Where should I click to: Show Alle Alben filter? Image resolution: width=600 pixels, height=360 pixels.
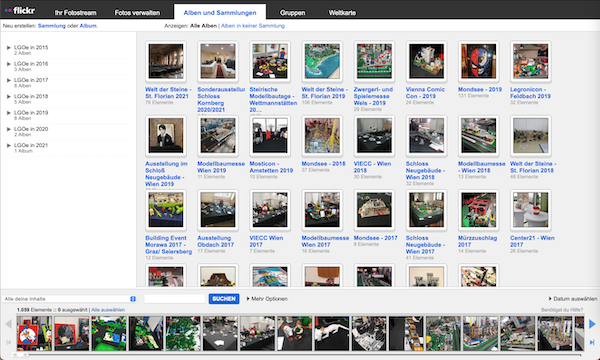tap(204, 26)
